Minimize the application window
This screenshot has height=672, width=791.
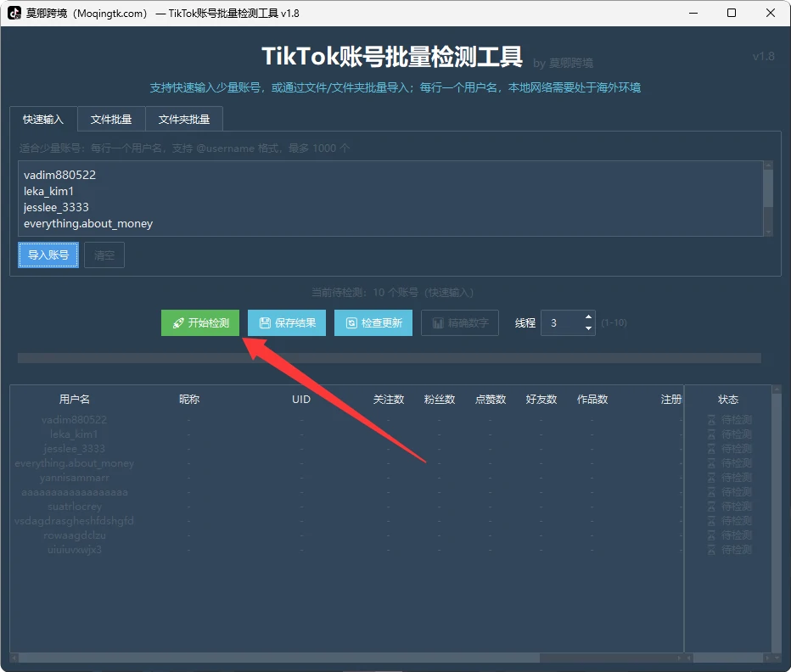tap(693, 13)
